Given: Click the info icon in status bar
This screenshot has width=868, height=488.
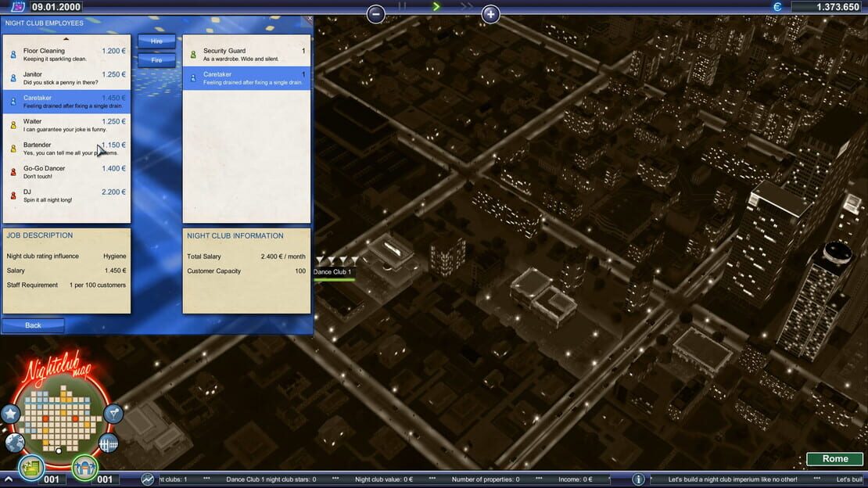Looking at the screenshot, I should [x=638, y=479].
